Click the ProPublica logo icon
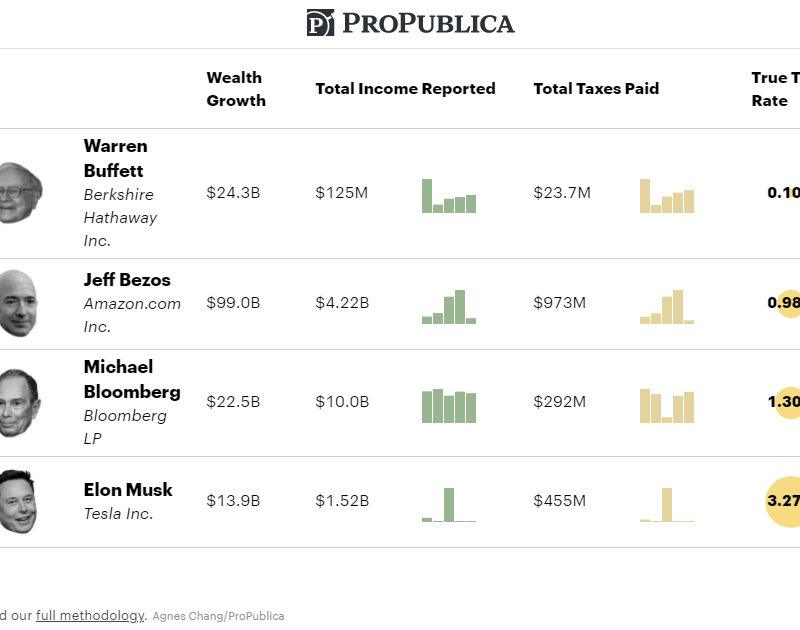 pyautogui.click(x=320, y=23)
